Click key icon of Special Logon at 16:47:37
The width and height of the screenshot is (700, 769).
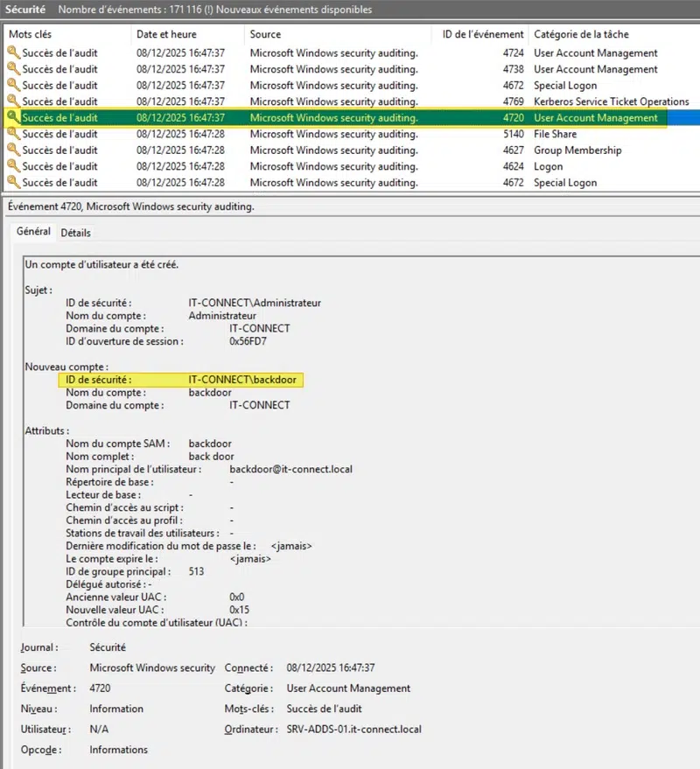(x=13, y=86)
